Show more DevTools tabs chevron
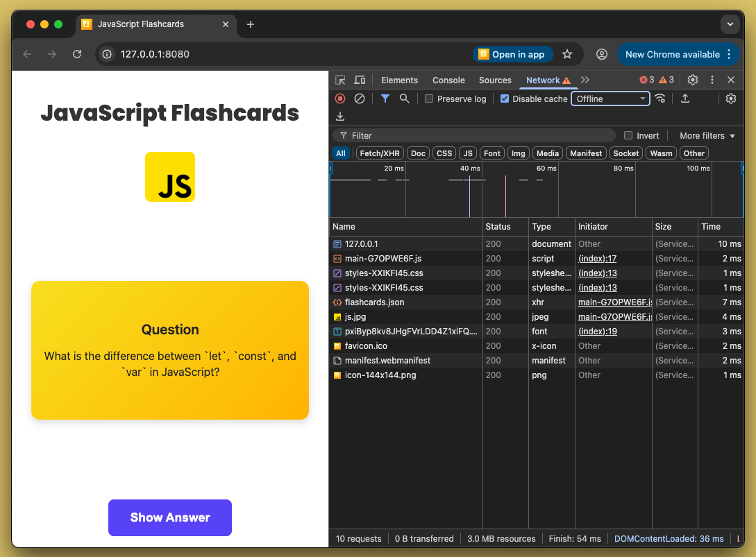 click(x=585, y=80)
